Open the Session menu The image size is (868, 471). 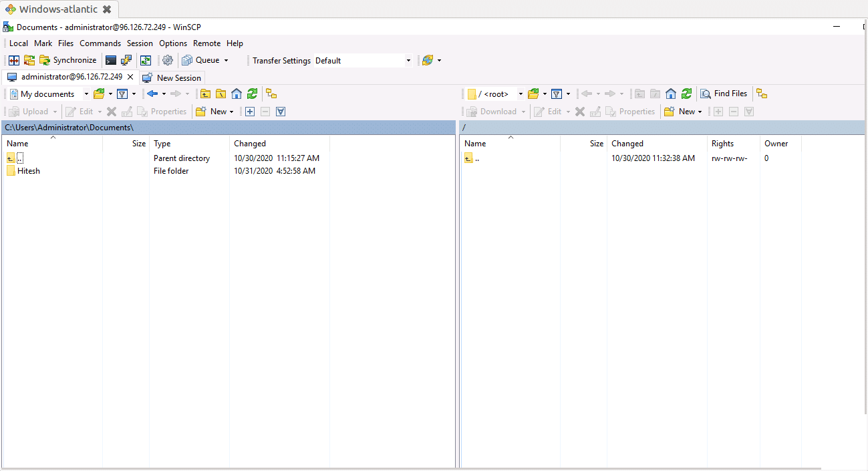click(x=140, y=43)
